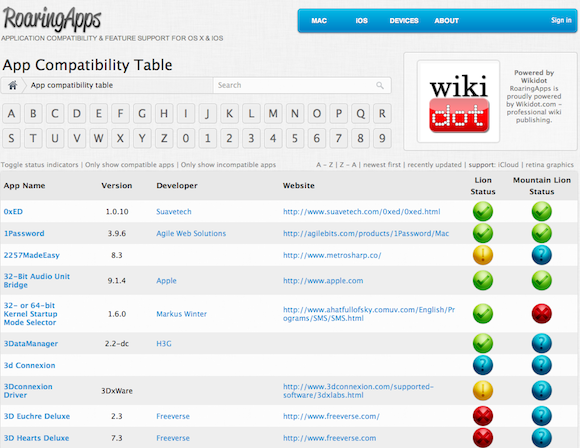This screenshot has height=448, width=580.
Task: Click the Mountain Lion checkmark for 32-Bit Audio Unit Bridge
Action: [542, 280]
